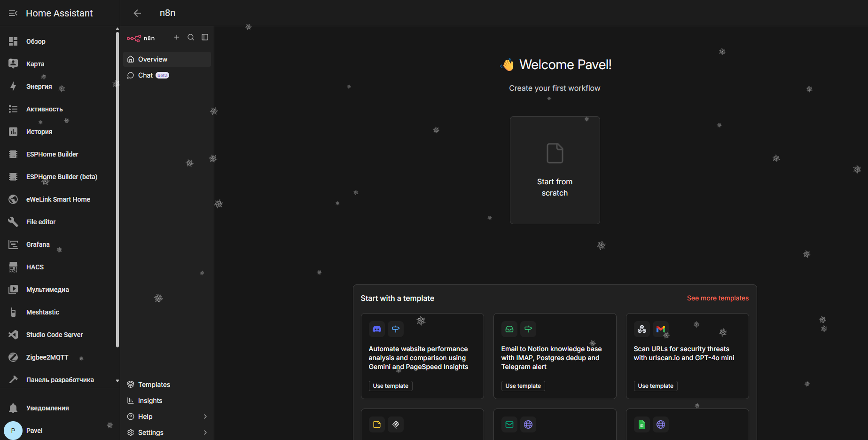Collapse the Home Assistant sidebar menu icon
Viewport: 868px width, 440px height.
13,13
